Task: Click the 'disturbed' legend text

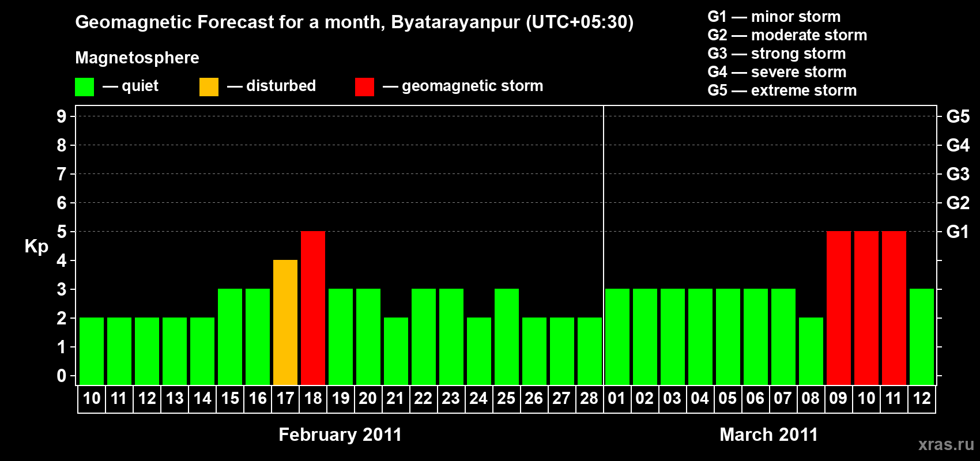Action: coord(281,86)
